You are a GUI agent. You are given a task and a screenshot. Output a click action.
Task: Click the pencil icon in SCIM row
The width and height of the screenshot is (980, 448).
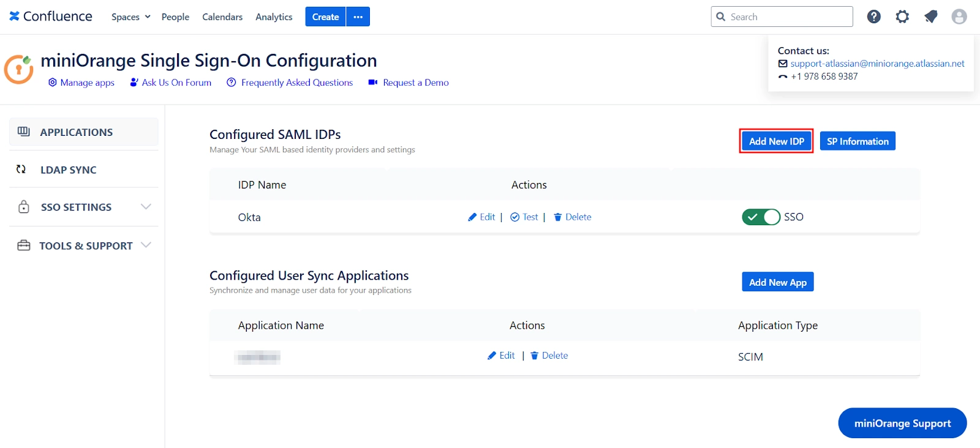click(x=492, y=356)
